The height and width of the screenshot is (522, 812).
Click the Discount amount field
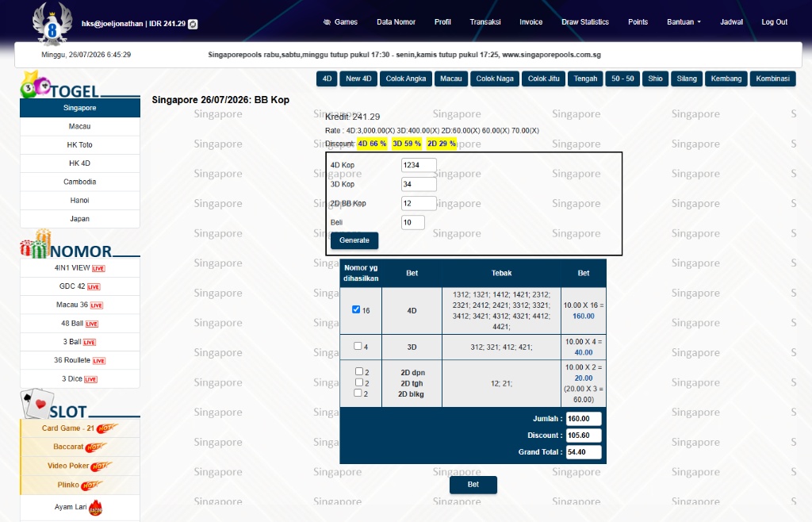click(x=584, y=436)
